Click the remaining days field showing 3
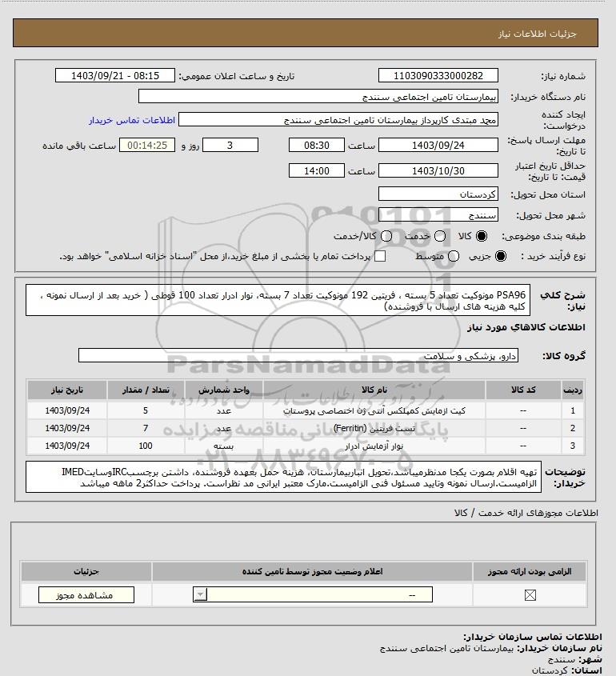 (230, 146)
